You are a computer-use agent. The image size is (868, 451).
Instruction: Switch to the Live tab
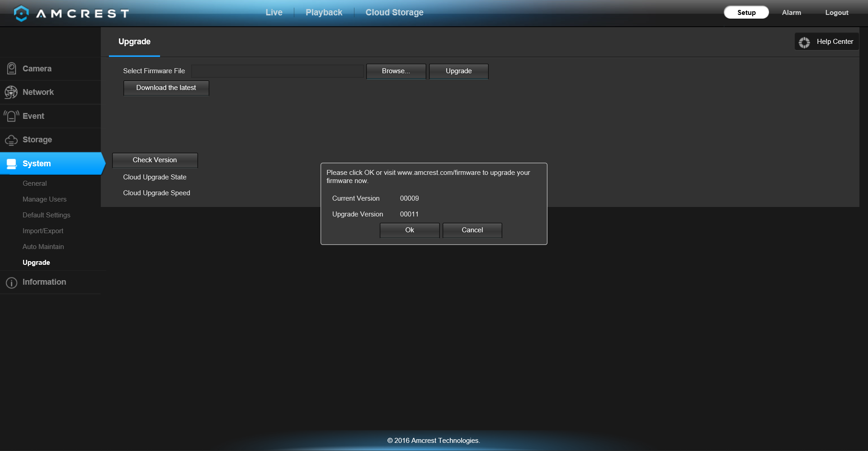(274, 13)
